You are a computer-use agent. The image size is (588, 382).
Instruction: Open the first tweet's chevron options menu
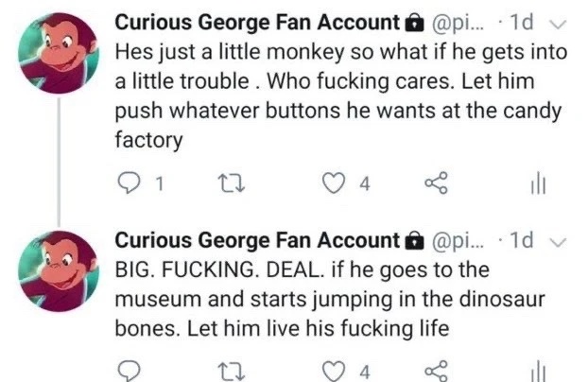click(x=557, y=25)
